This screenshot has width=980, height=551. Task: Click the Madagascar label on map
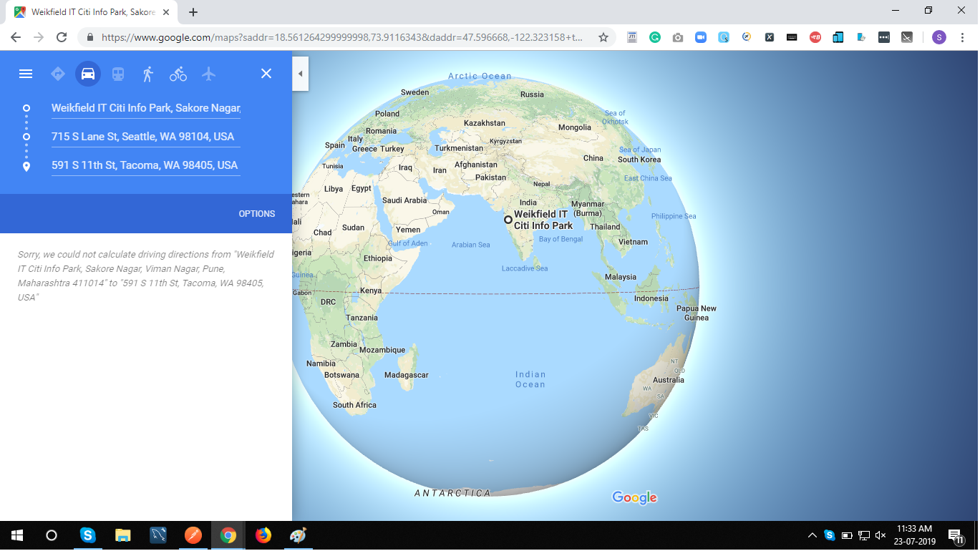[x=407, y=375]
